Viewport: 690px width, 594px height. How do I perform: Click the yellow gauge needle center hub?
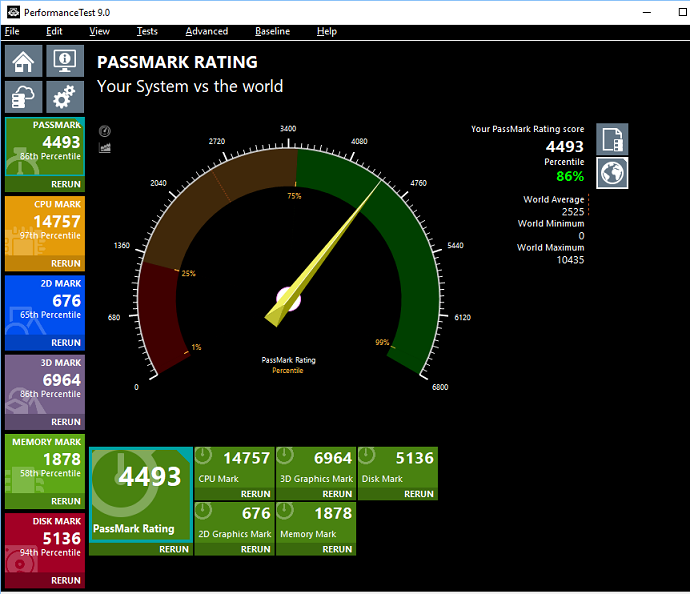[x=288, y=299]
